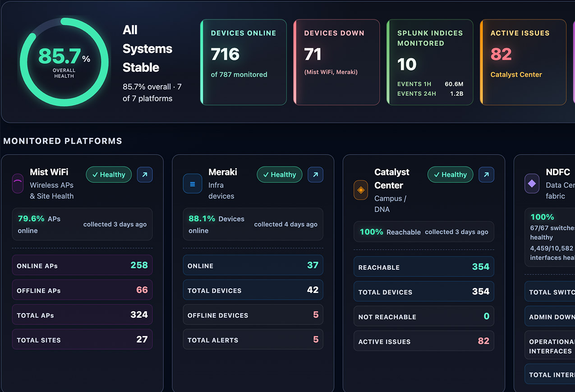
Task: Click the 85.7% overall health gauge
Action: click(x=64, y=62)
